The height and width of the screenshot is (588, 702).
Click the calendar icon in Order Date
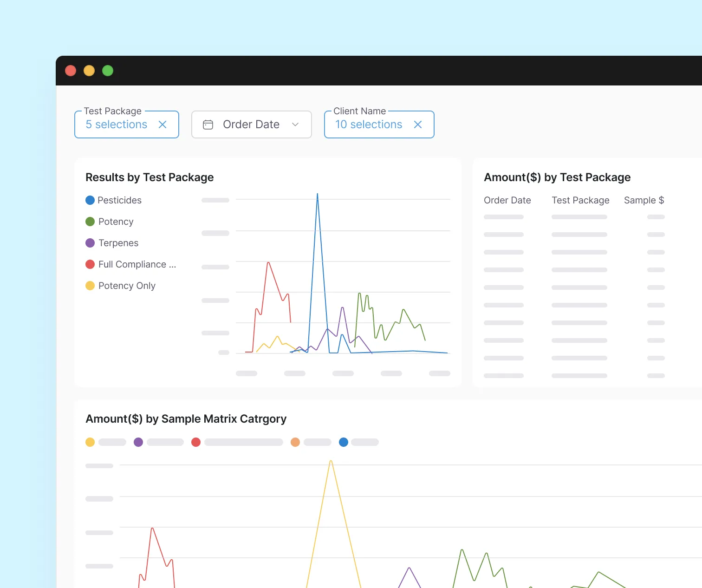pos(208,124)
